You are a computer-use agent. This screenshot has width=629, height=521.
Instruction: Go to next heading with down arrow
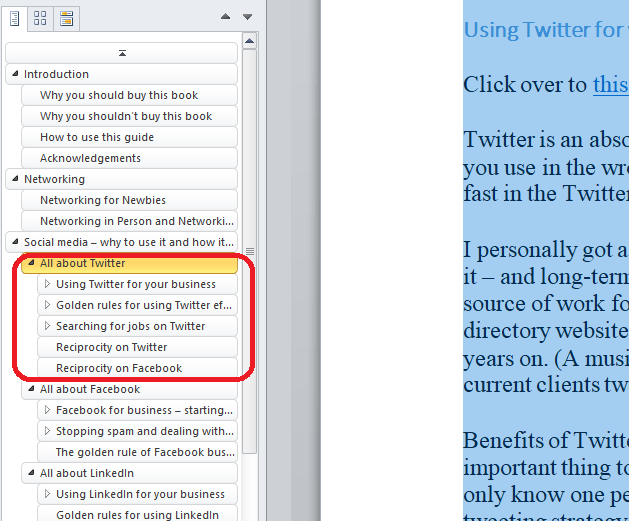247,17
